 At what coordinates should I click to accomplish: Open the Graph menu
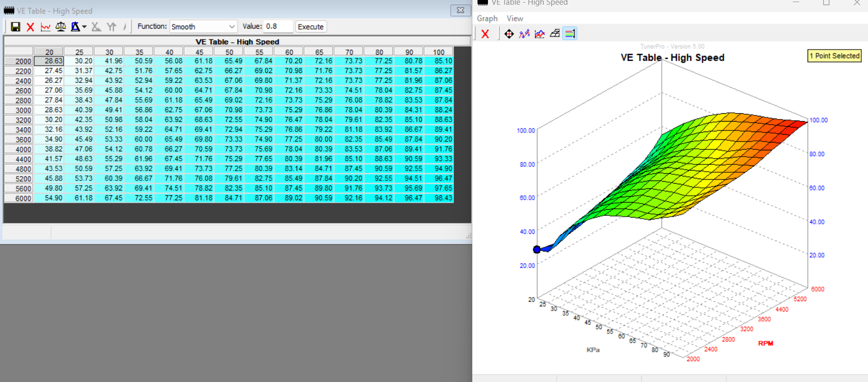487,18
